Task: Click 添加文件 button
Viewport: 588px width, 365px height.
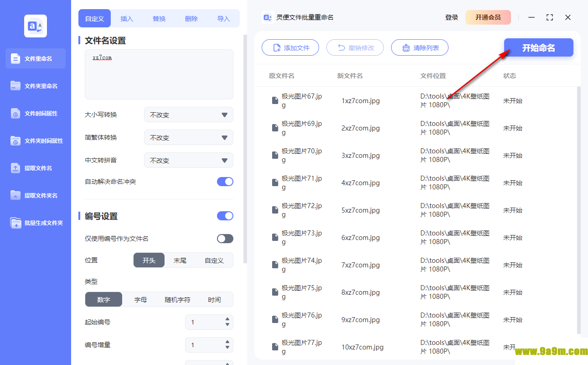Action: coord(290,47)
